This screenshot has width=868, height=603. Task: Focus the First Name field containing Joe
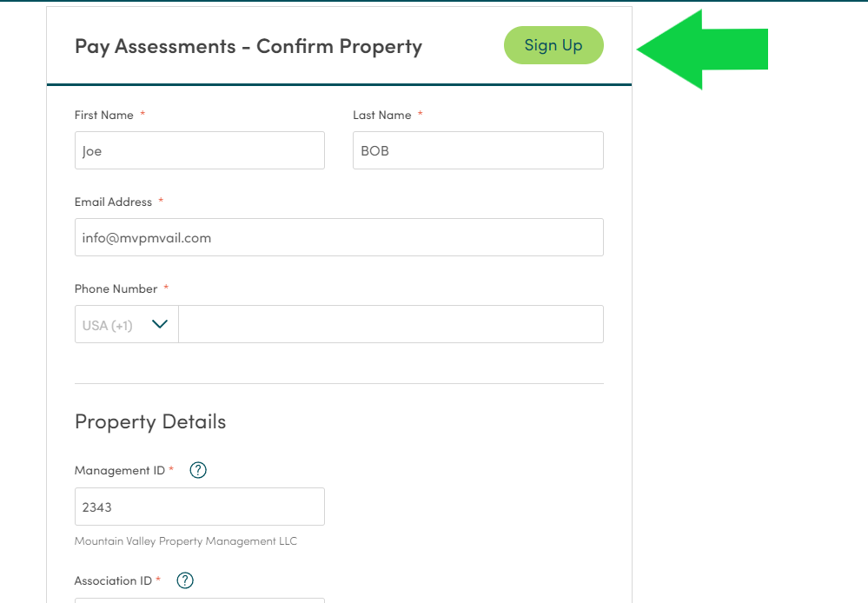pyautogui.click(x=200, y=150)
